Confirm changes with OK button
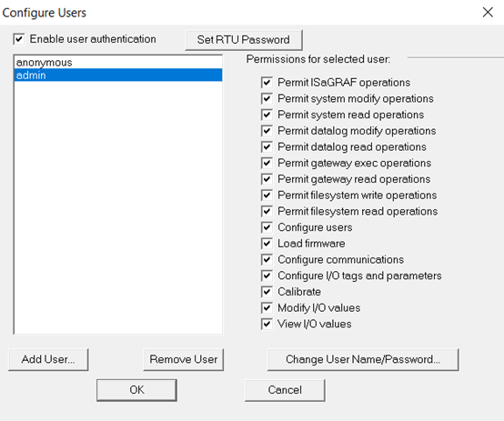504x421 pixels. [x=136, y=390]
